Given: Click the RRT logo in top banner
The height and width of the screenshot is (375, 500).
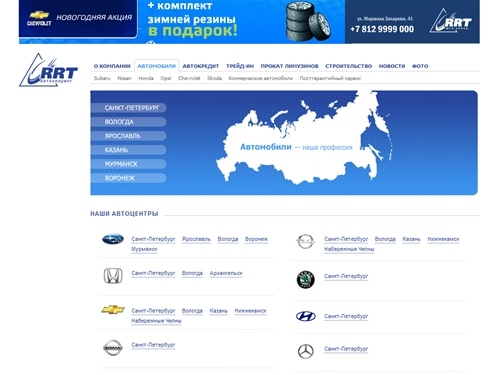Looking at the screenshot, I should [x=450, y=21].
